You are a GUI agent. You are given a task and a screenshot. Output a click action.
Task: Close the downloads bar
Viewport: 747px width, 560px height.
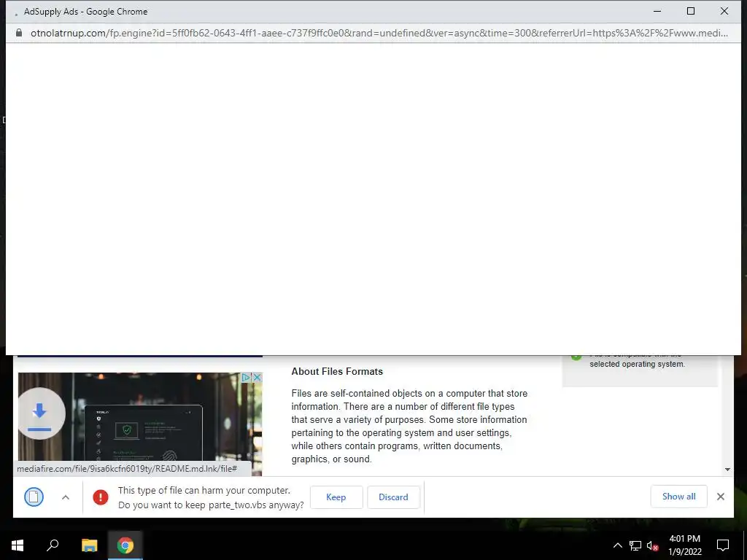click(720, 497)
